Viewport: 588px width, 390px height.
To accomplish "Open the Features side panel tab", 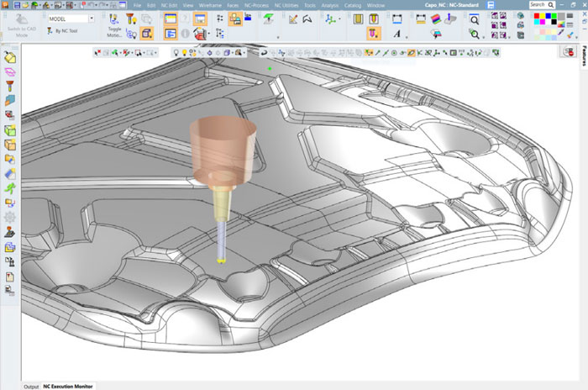I will click(x=585, y=56).
